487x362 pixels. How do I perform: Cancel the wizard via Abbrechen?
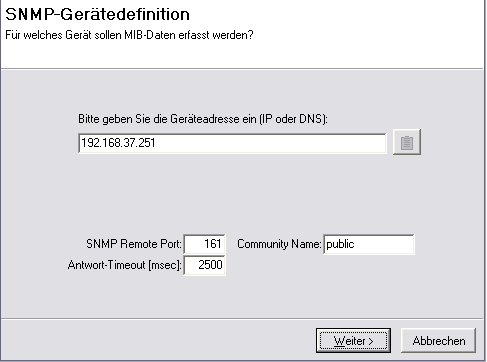(x=438, y=341)
